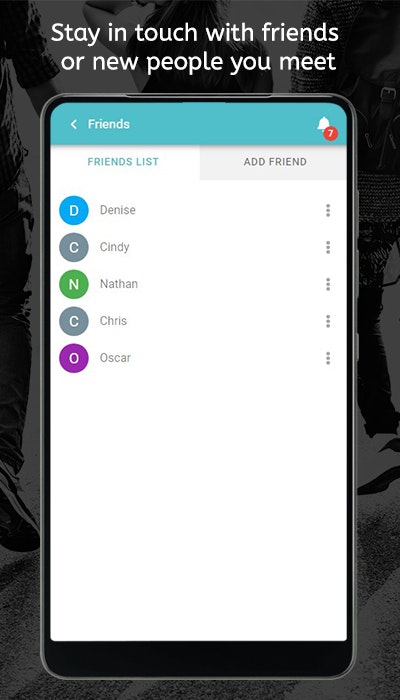
Task: Select the name Cindy in the list
Action: click(x=114, y=247)
